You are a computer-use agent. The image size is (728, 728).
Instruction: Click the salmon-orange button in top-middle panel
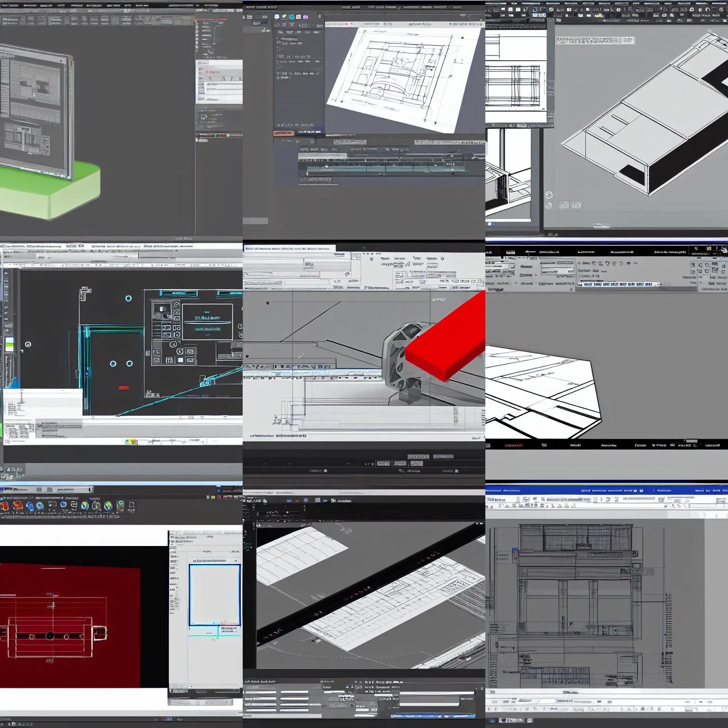pyautogui.click(x=283, y=133)
